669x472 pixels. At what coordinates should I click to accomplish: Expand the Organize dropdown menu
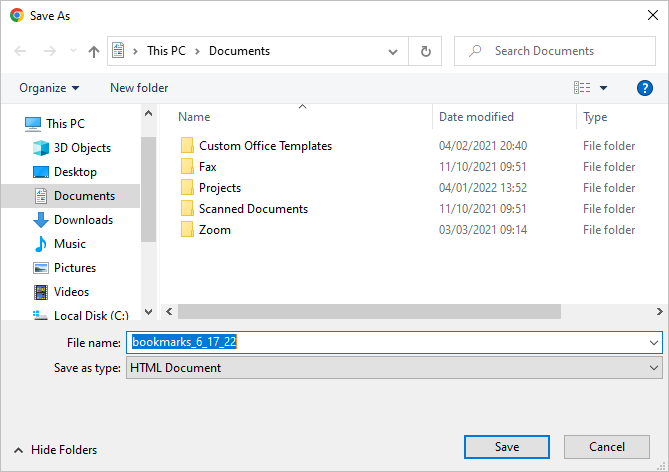click(x=49, y=88)
